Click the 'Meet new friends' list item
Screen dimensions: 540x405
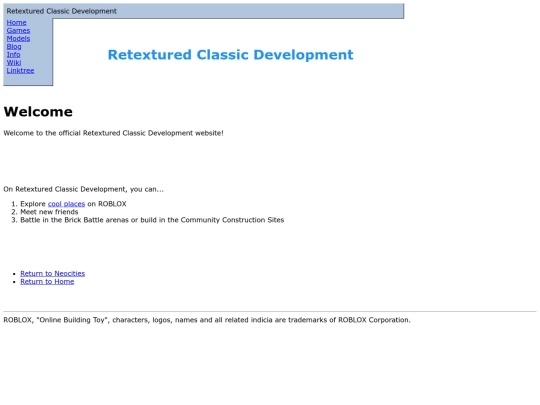tap(49, 212)
